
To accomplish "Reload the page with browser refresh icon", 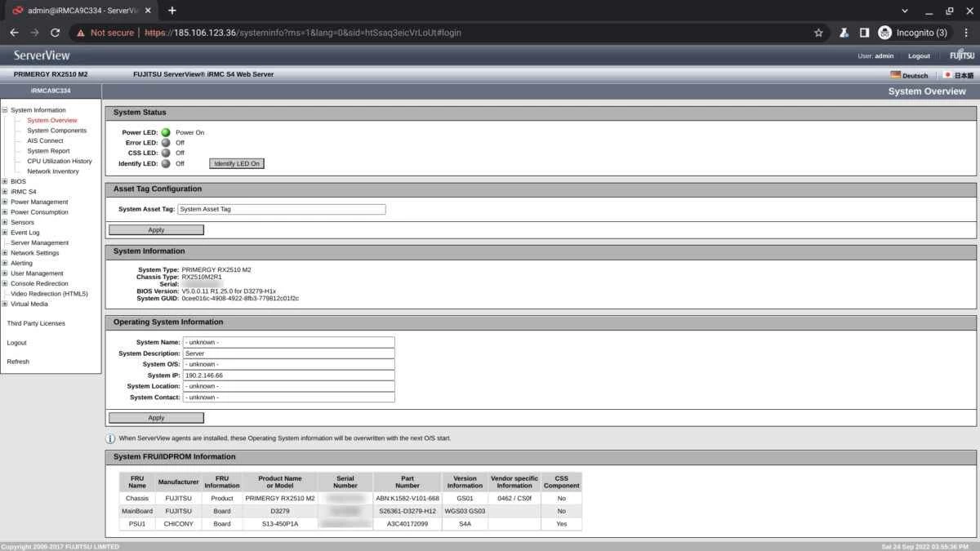I will 55,33.
